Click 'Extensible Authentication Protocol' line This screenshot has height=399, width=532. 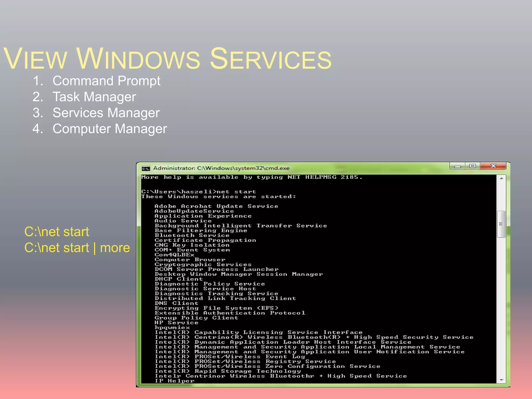(230, 313)
